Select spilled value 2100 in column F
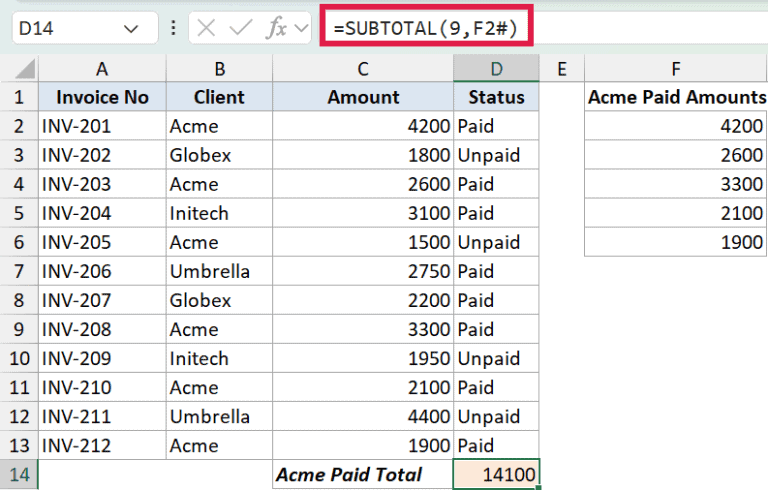This screenshot has height=490, width=768. click(676, 213)
